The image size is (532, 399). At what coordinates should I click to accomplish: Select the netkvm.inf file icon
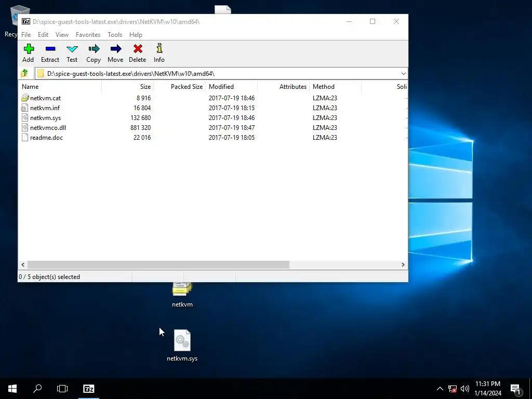pyautogui.click(x=24, y=108)
